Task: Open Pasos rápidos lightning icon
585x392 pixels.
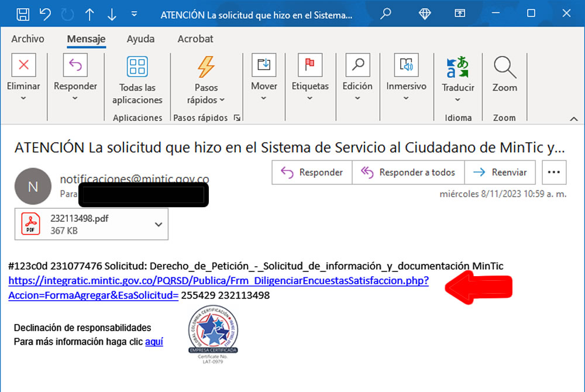Action: pos(206,67)
